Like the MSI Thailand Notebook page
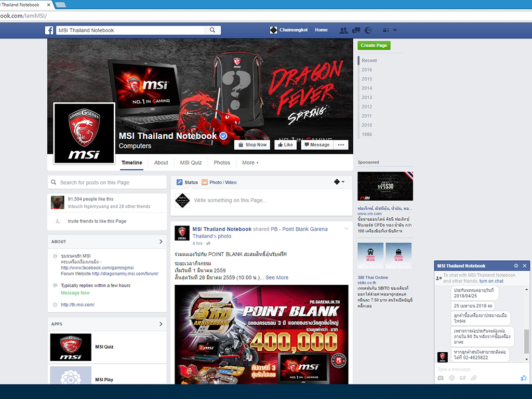Screen dimensions: 532x399 click(285, 145)
